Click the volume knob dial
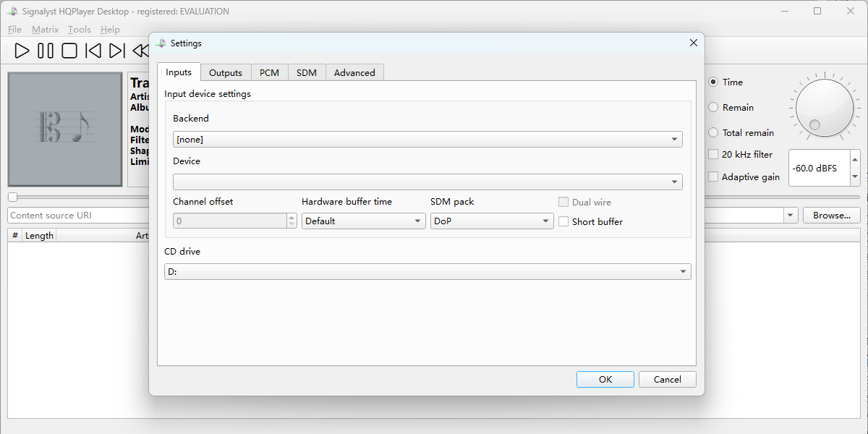 coord(825,109)
